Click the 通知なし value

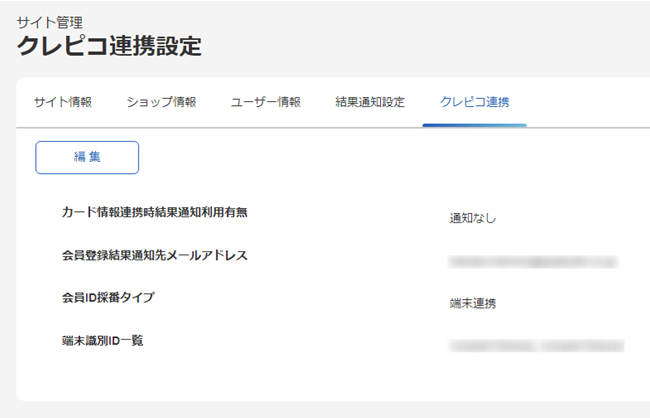473,218
